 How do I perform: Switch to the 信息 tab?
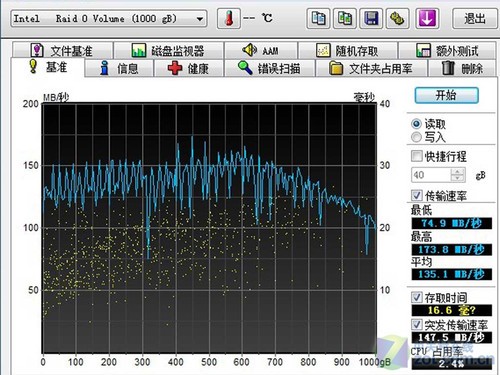click(119, 69)
